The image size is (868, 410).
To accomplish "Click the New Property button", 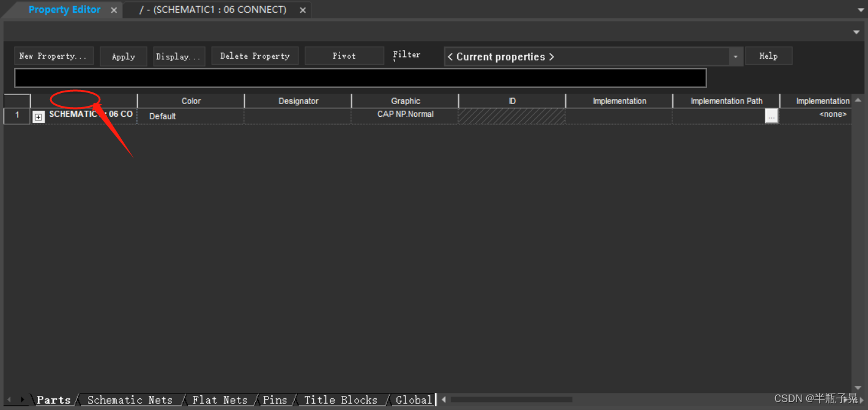I will pos(54,56).
